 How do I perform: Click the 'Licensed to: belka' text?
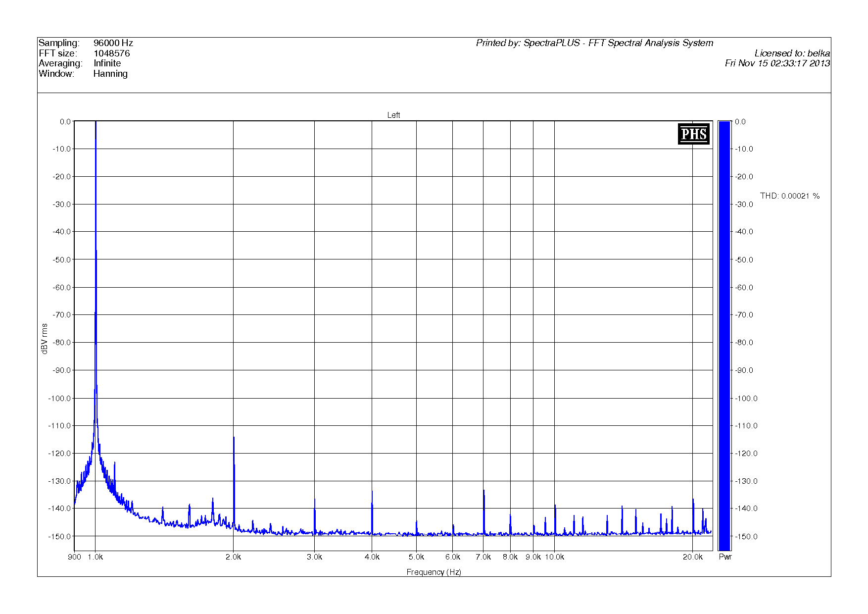point(792,53)
